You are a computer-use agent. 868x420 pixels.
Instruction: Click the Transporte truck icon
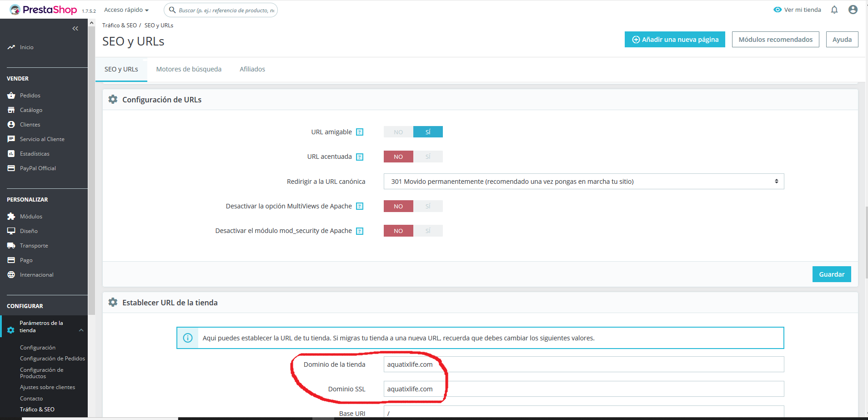pos(11,245)
